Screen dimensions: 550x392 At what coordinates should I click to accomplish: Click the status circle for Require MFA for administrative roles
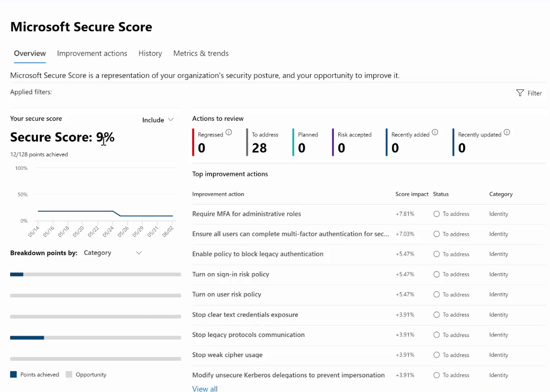point(436,214)
